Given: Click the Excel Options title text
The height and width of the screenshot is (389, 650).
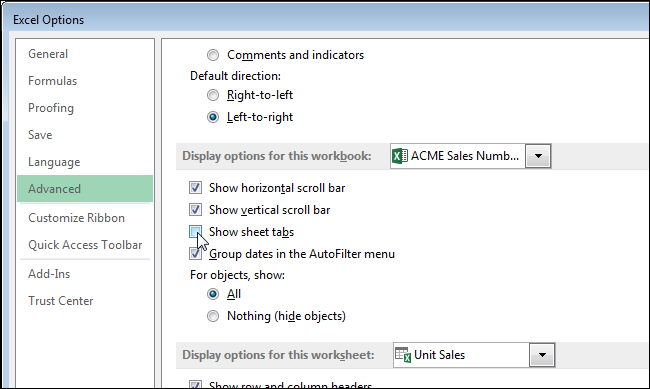Looking at the screenshot, I should 49,20.
